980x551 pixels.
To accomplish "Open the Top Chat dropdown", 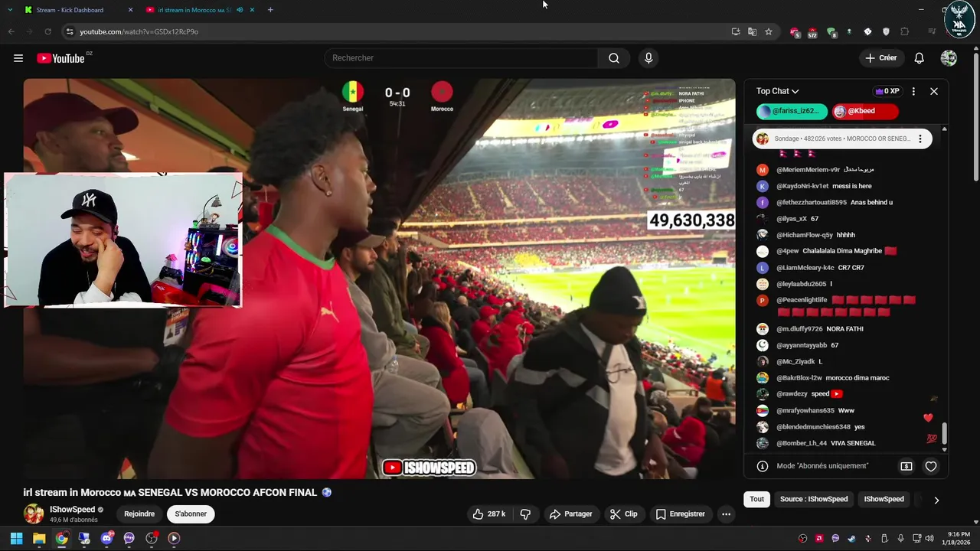I will [x=777, y=91].
